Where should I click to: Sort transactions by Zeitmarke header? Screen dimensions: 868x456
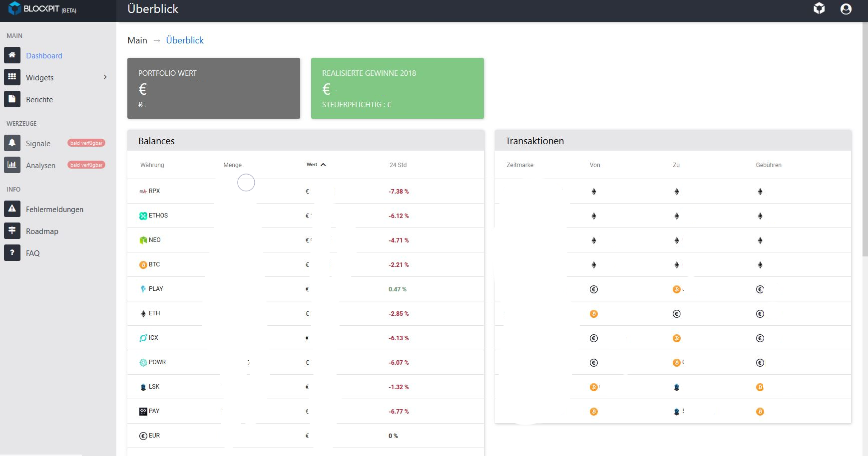coord(520,165)
